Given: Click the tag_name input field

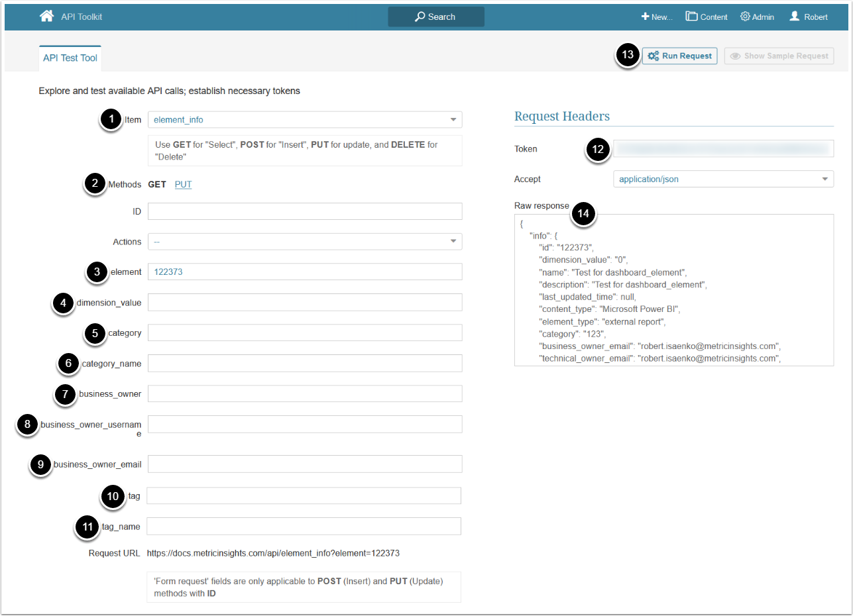Looking at the screenshot, I should click(304, 526).
